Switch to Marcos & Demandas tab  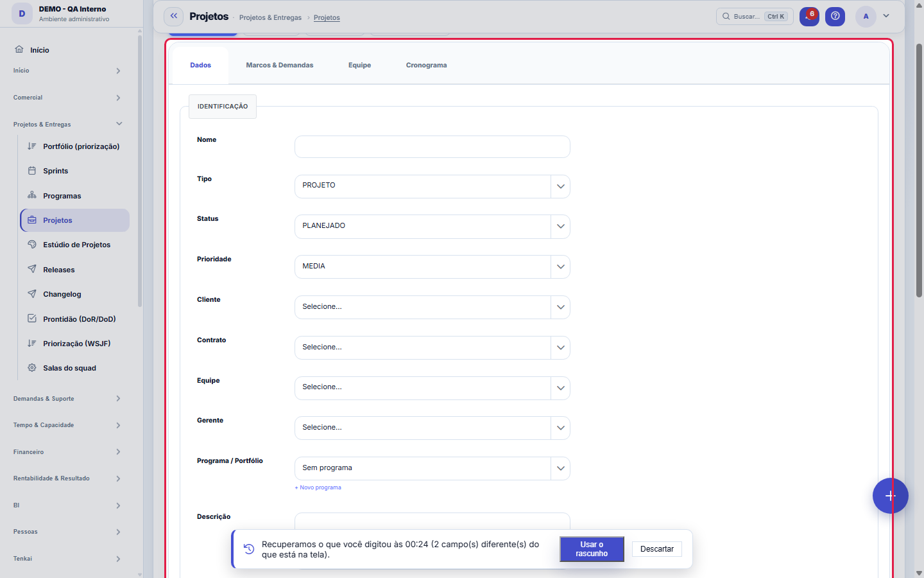tap(280, 66)
